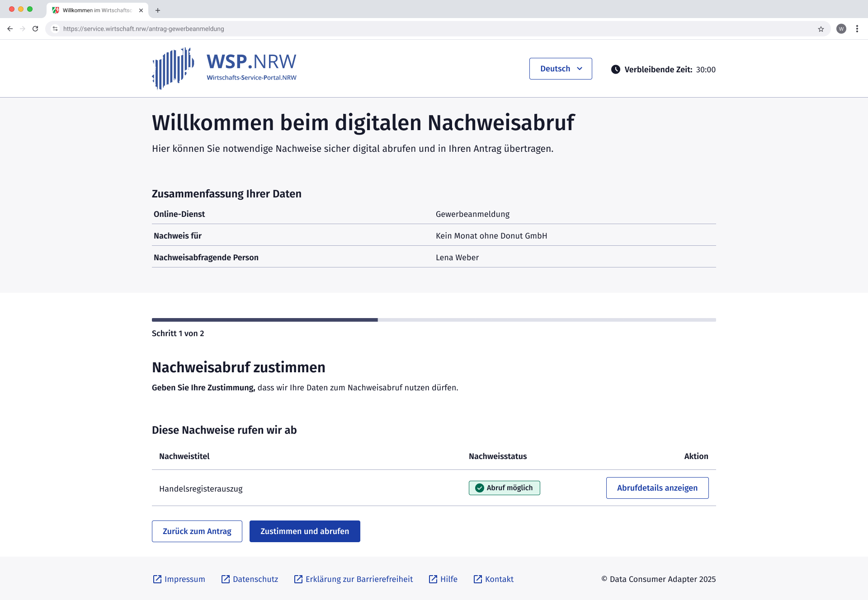Image resolution: width=868 pixels, height=600 pixels.
Task: Show Abrufdetails anzeigen for Handelsregisterauszug
Action: tap(657, 488)
